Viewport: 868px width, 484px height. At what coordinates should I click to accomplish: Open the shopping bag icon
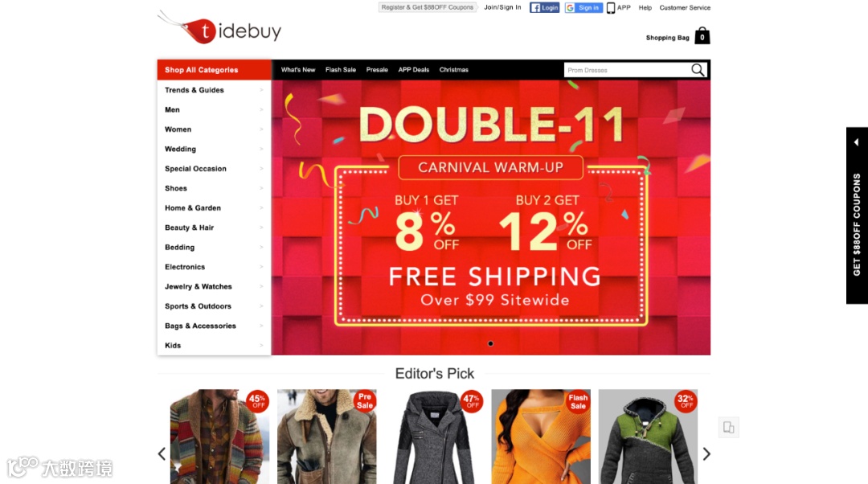[702, 36]
